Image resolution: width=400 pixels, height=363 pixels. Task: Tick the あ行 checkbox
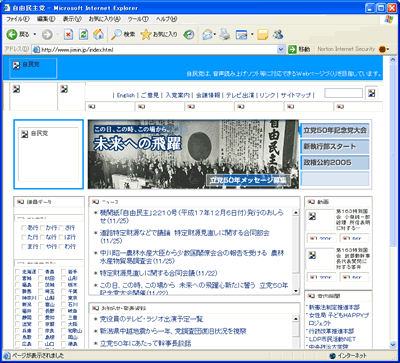(x=24, y=228)
